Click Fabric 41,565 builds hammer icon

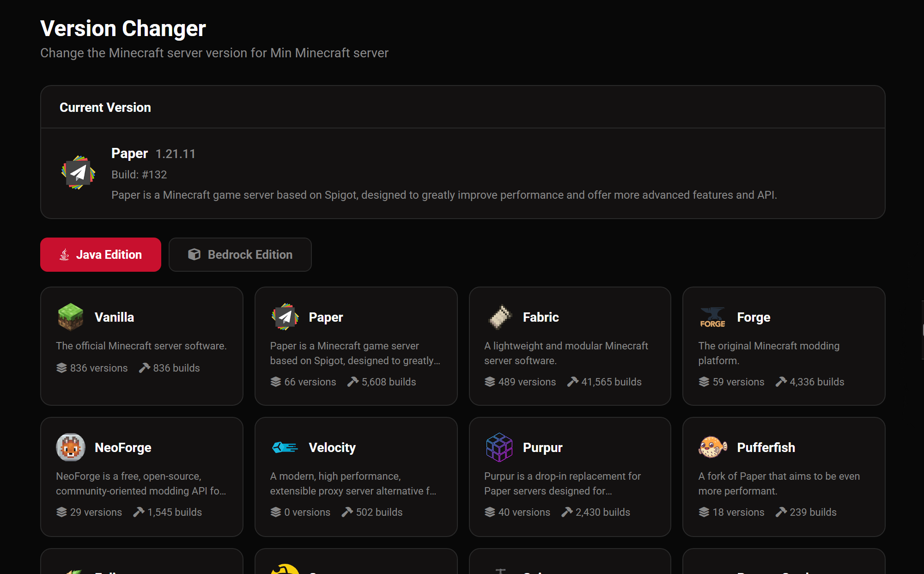[573, 382]
